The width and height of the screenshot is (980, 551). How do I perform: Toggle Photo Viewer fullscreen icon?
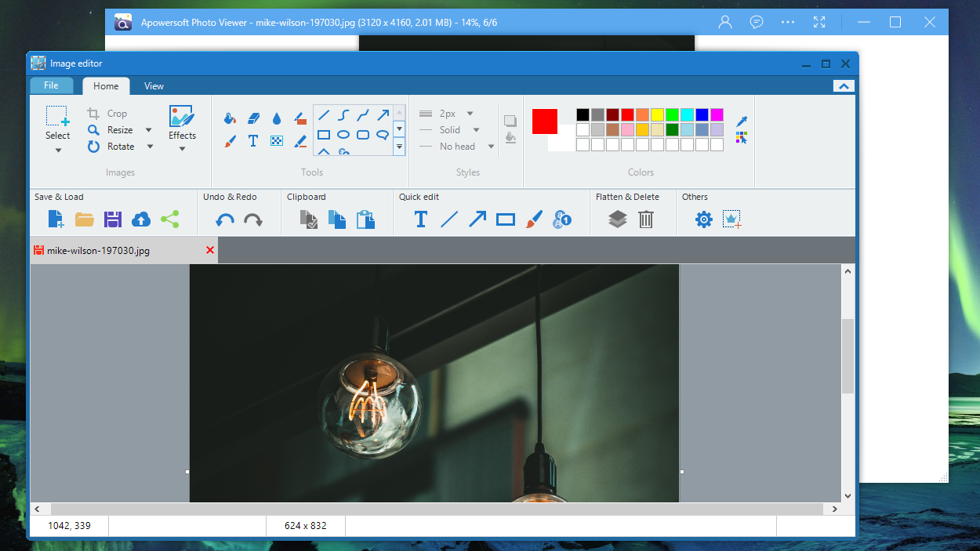coord(819,22)
